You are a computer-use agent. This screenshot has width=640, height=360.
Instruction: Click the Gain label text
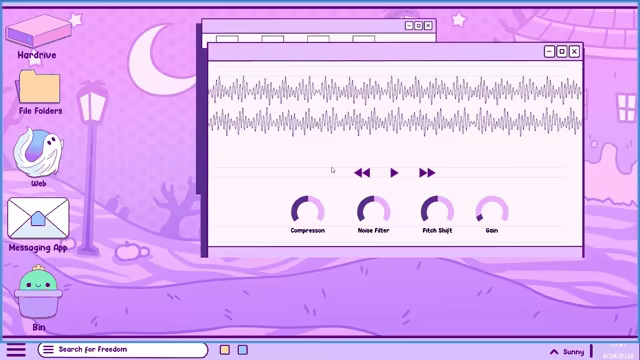(x=492, y=231)
